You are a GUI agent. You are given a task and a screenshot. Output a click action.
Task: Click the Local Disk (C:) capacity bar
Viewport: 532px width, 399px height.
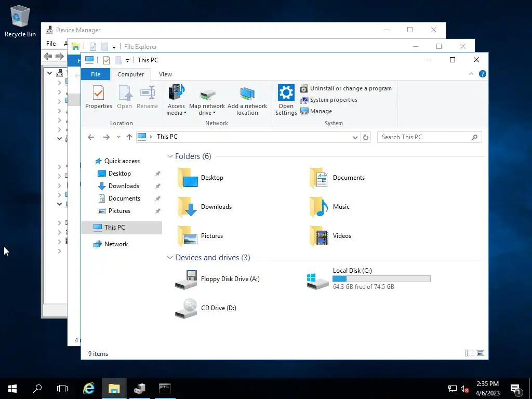click(381, 278)
